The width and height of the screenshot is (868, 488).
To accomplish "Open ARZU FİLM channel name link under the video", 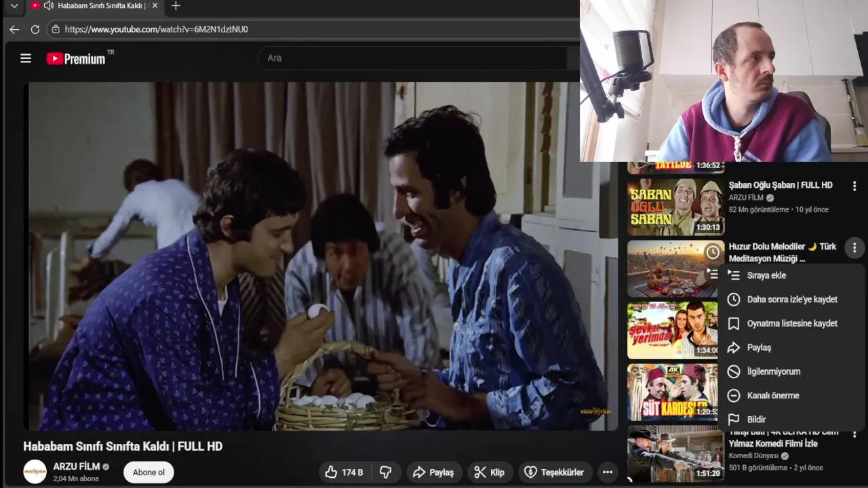I will point(77,466).
